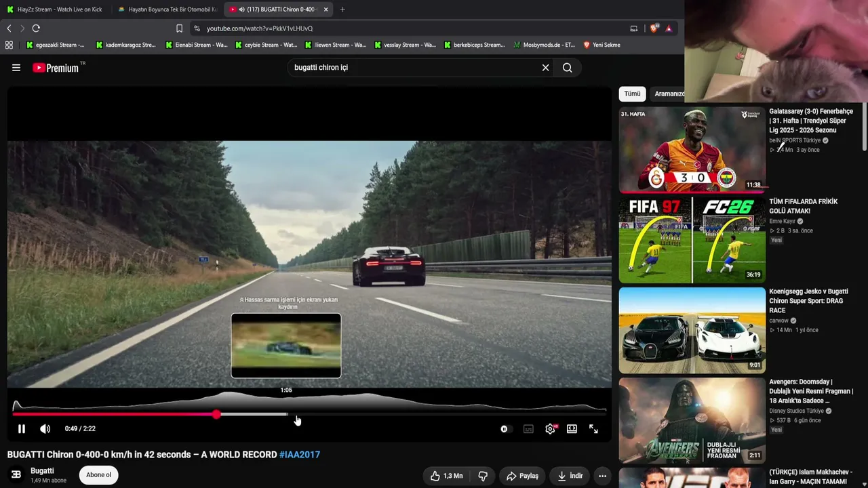Open the Islam Makhachev video title
This screenshot has height=488, width=868.
tap(810, 477)
